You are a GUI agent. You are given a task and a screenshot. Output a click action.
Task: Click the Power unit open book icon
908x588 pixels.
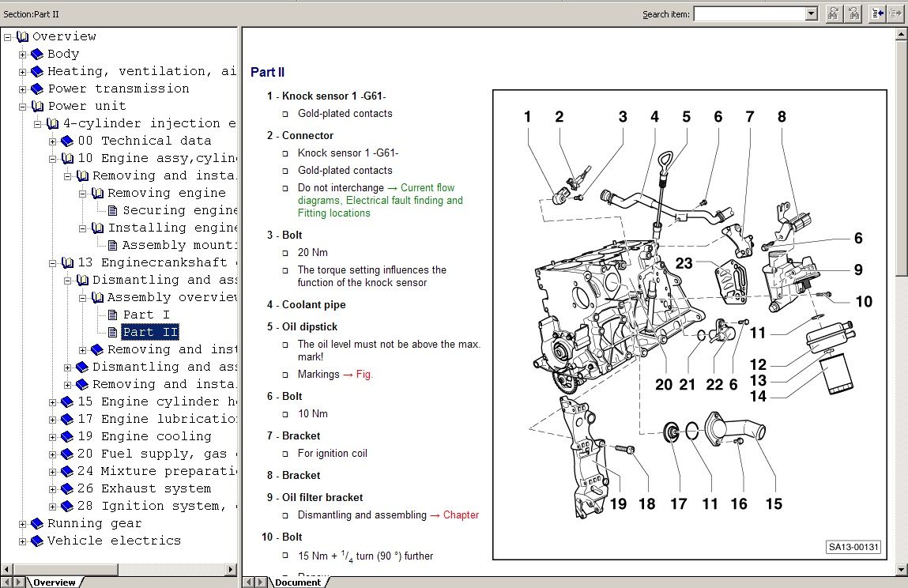tap(38, 106)
